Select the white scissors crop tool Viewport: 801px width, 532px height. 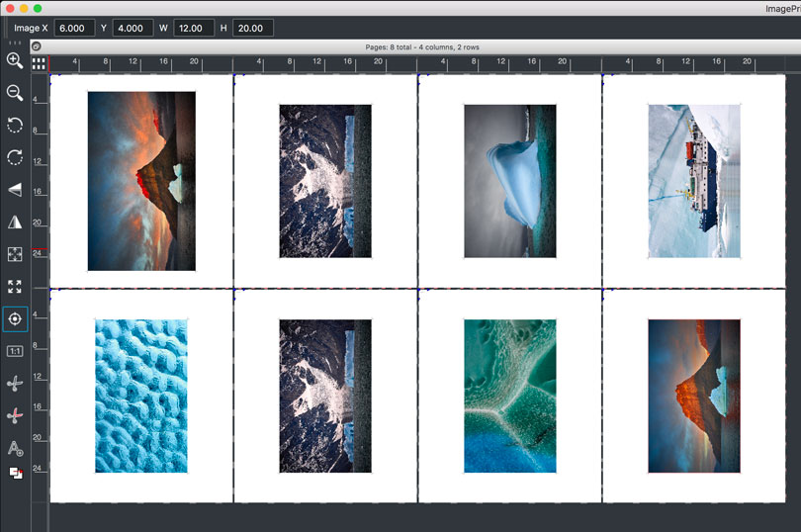[14, 384]
